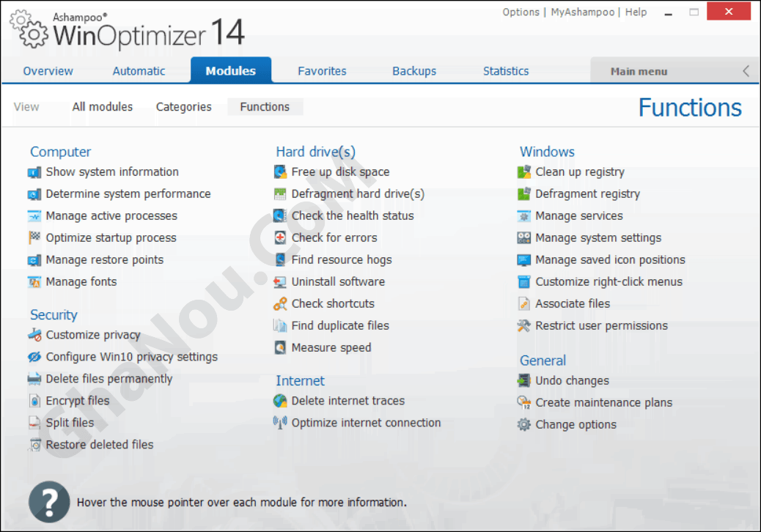
Task: Open Create maintenance plans
Action: click(604, 402)
